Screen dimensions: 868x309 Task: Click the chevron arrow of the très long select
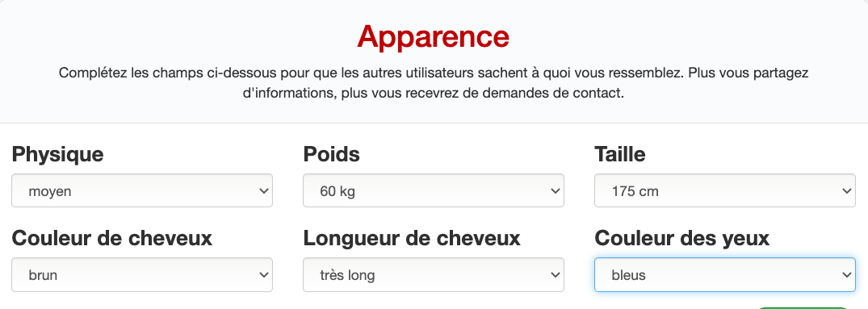[x=555, y=275]
